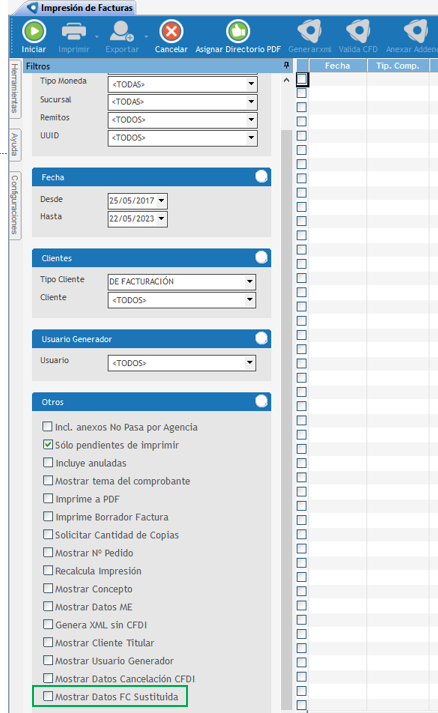The width and height of the screenshot is (438, 713).
Task: Open the Hasta date picker arrow
Action: pos(161,219)
